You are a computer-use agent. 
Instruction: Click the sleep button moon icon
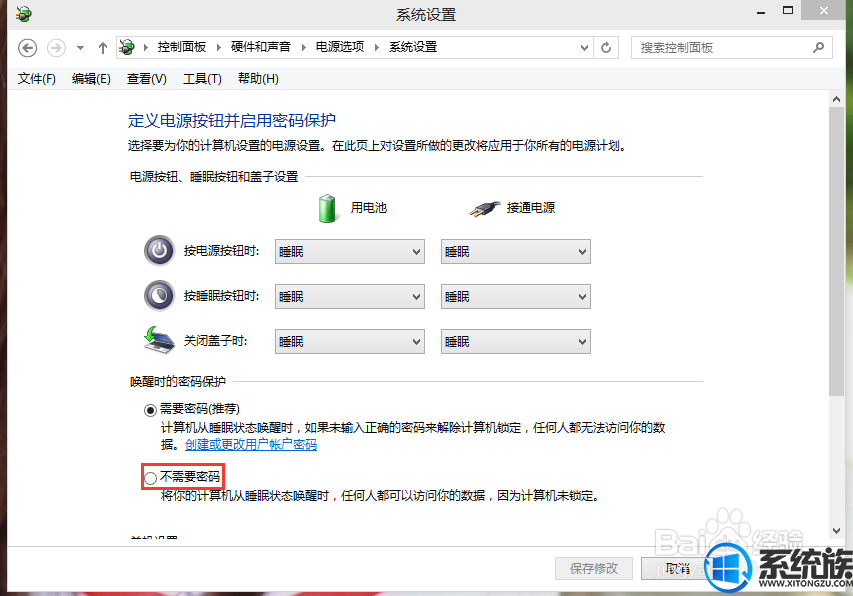(159, 296)
